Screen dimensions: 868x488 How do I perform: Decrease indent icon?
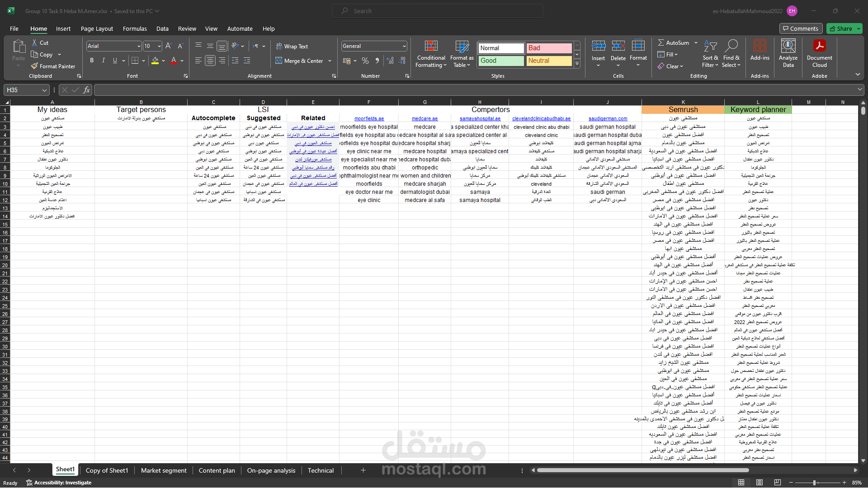(x=235, y=61)
